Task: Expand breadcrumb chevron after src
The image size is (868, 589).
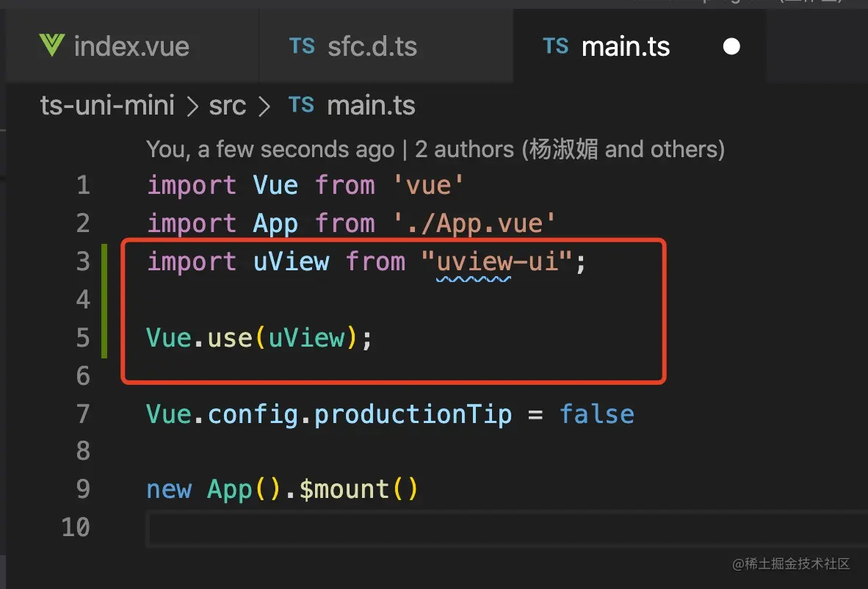Action: point(264,106)
